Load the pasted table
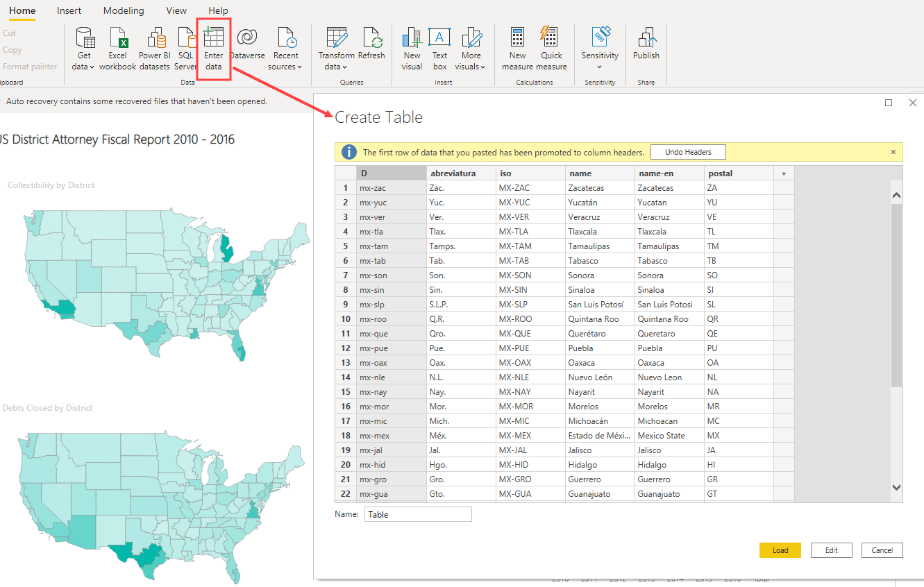Viewport: 924px width, 587px height. (x=780, y=550)
